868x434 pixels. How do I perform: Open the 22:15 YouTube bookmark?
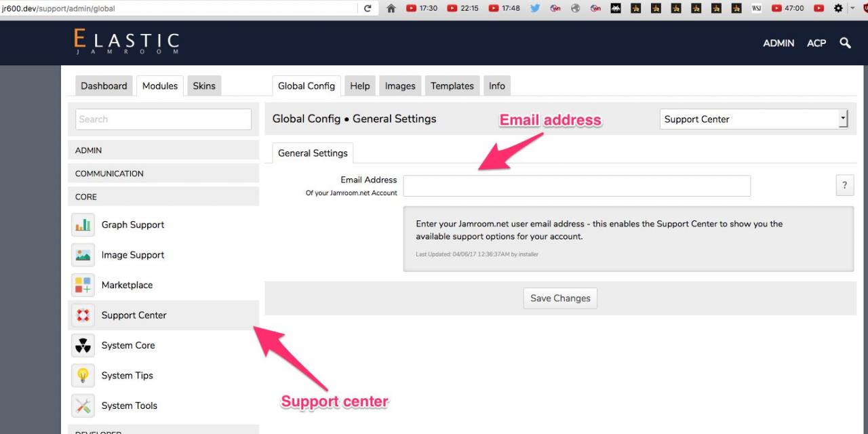click(x=462, y=8)
